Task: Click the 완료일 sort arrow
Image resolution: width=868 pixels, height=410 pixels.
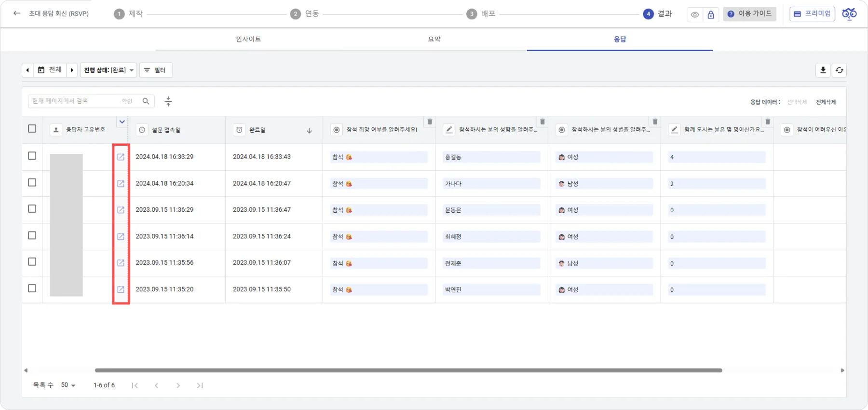Action: click(310, 130)
